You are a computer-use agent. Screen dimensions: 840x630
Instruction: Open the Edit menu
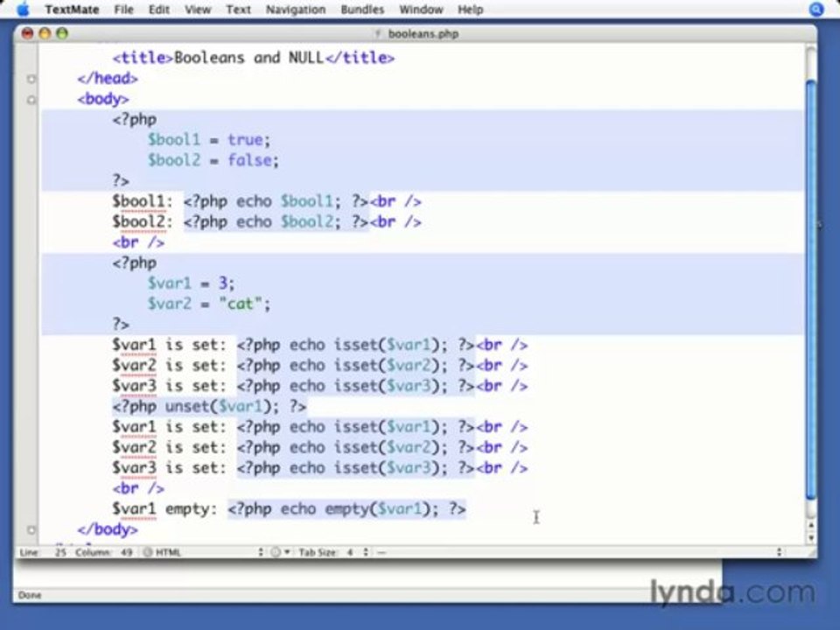[158, 9]
